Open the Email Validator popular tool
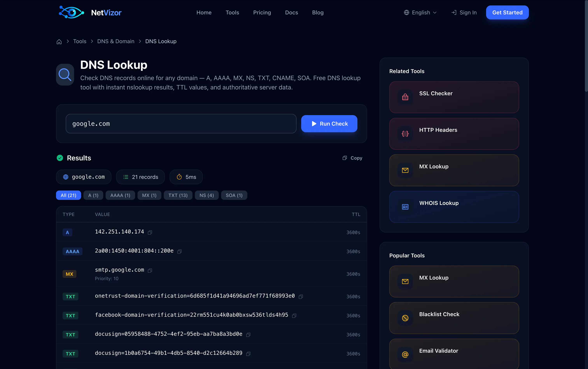 (x=454, y=354)
